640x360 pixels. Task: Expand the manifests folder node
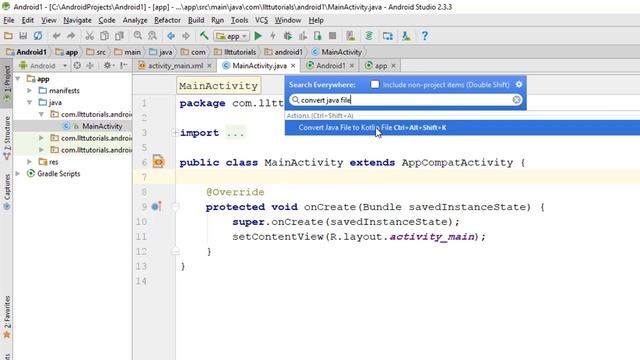(x=29, y=91)
